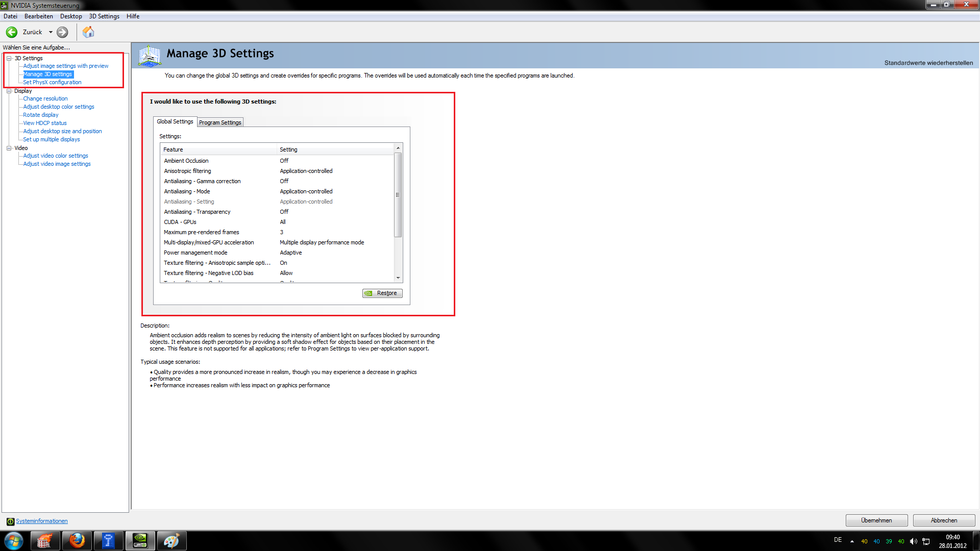Switch to the Program Settings tab

(220, 122)
